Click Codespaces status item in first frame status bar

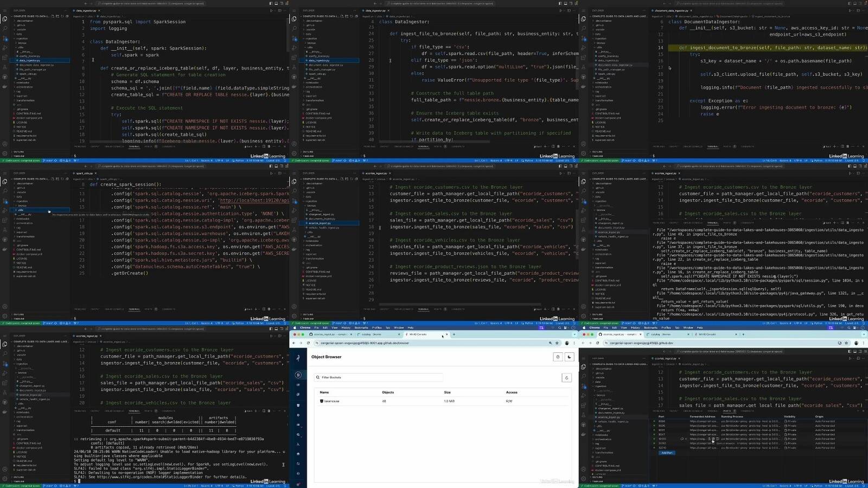[x=21, y=161]
